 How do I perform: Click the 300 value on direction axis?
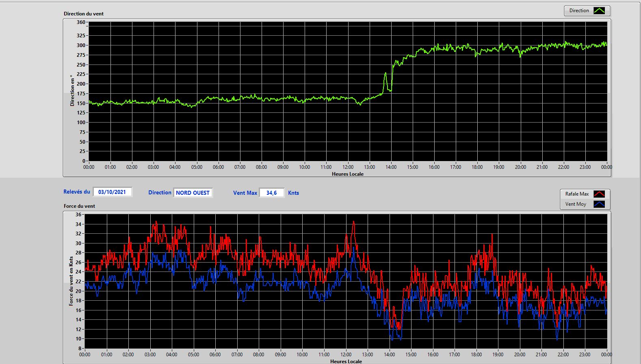(81, 45)
